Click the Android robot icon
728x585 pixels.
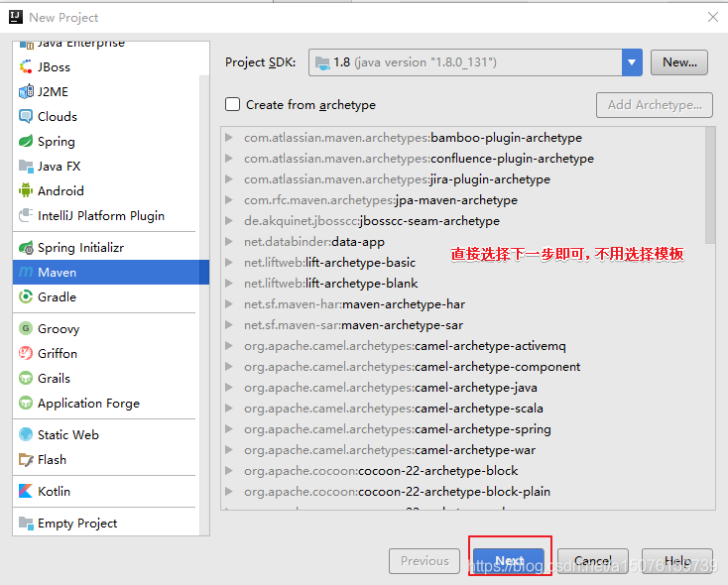[x=26, y=190]
